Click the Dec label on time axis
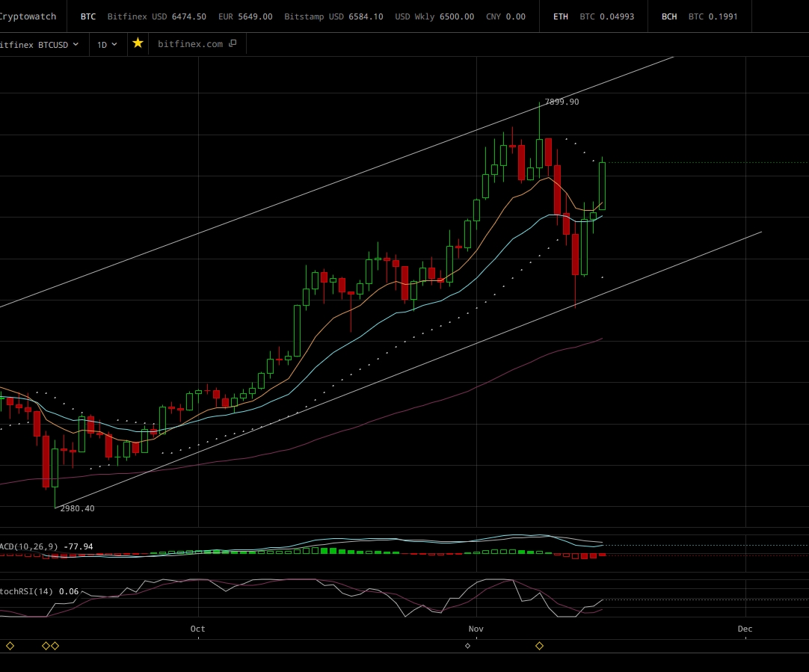Screen dimensions: 809x672 click(745, 629)
